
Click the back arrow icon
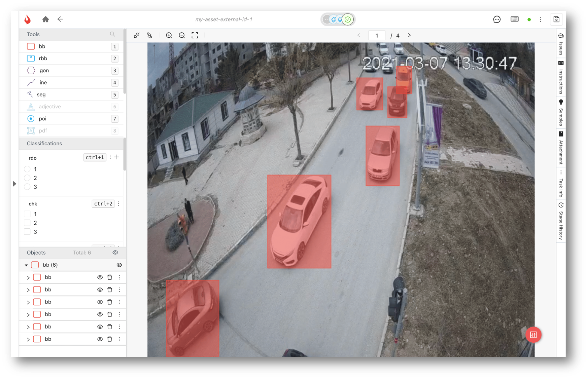[x=60, y=19]
